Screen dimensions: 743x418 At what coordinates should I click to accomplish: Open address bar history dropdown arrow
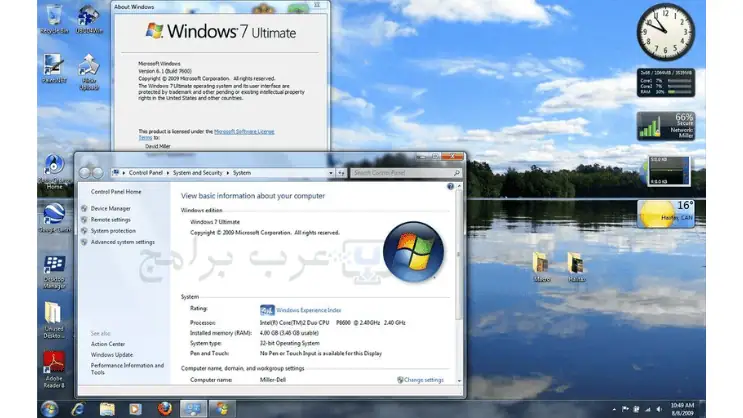331,173
